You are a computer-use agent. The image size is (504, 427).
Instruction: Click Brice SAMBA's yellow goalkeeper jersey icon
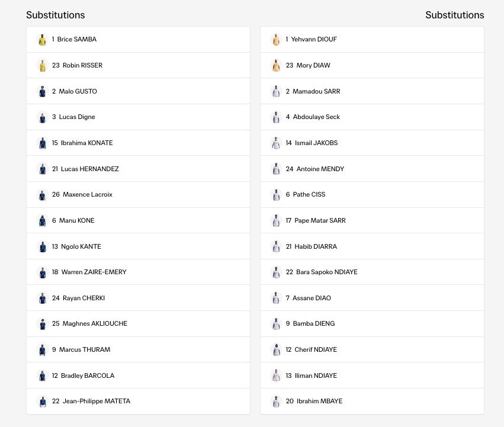[43, 40]
